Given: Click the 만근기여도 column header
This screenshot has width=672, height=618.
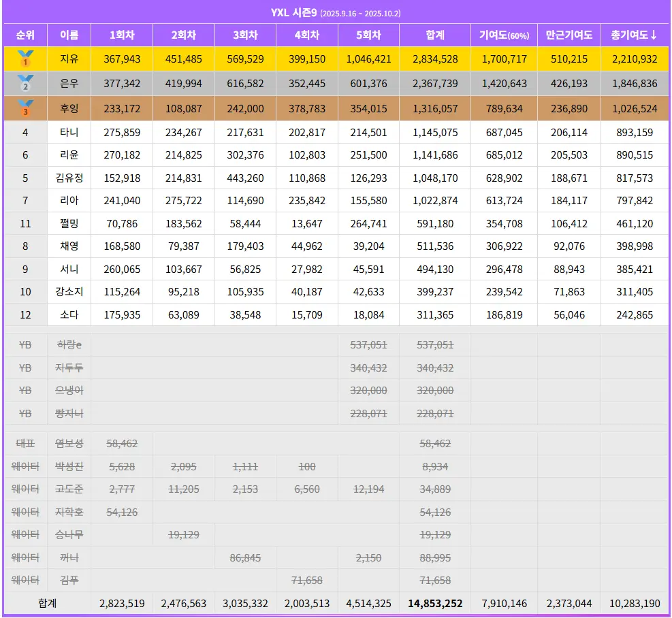Looking at the screenshot, I should [569, 35].
